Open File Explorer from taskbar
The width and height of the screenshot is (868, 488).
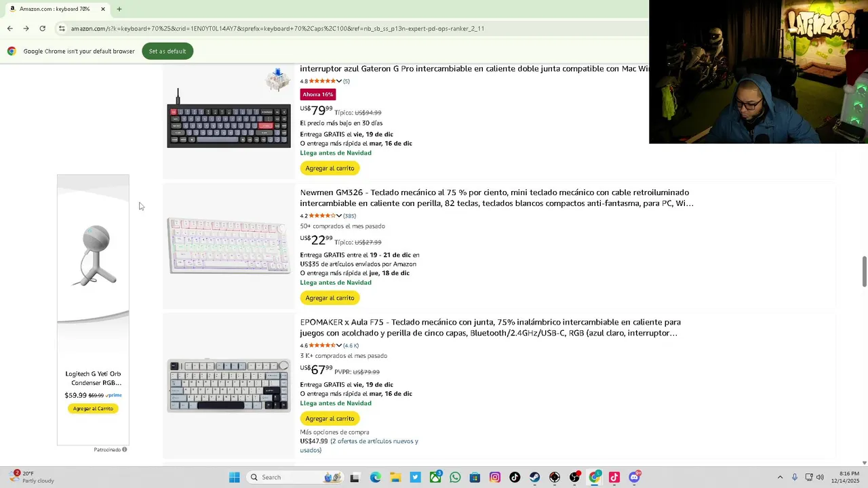click(395, 477)
